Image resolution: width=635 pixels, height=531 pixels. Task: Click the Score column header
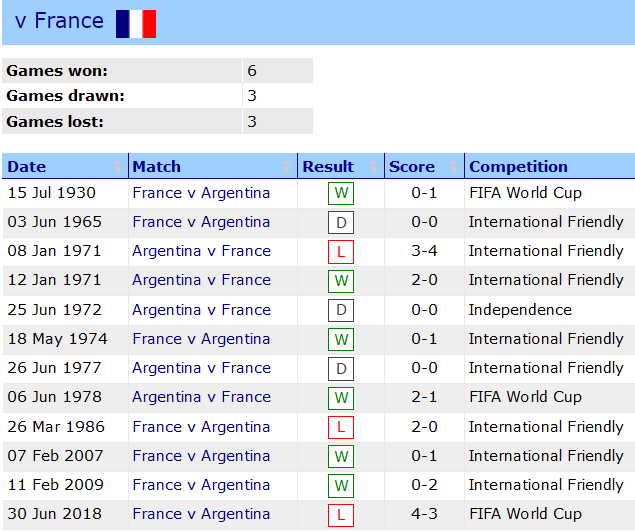tap(412, 166)
